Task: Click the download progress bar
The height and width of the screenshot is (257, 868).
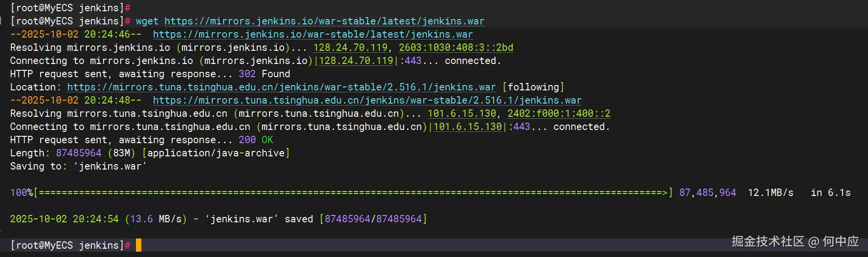Action: 353,193
